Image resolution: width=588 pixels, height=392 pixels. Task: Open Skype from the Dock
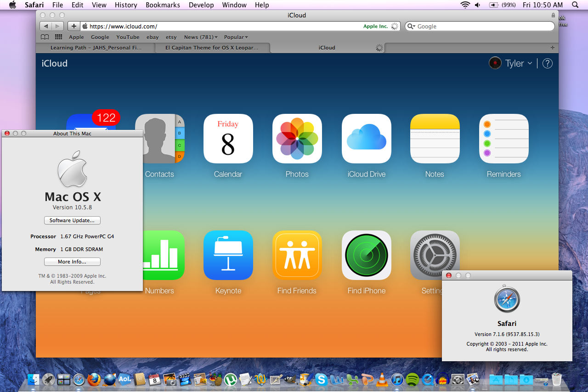tap(321, 379)
